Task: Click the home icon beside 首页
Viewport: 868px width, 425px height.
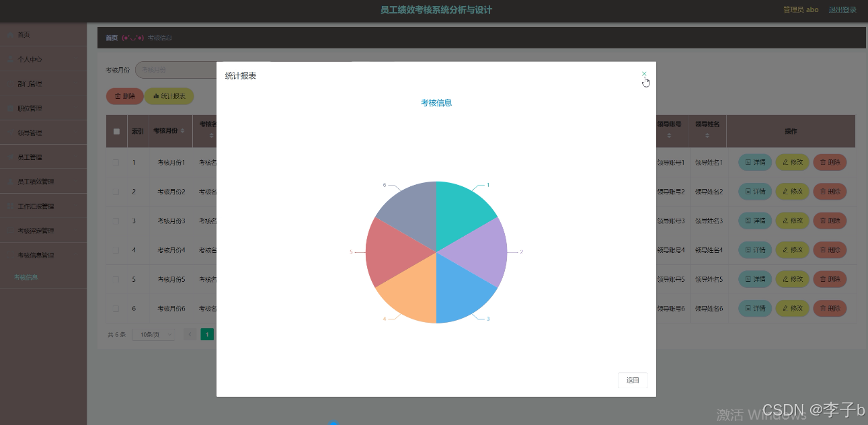Action: pos(10,34)
